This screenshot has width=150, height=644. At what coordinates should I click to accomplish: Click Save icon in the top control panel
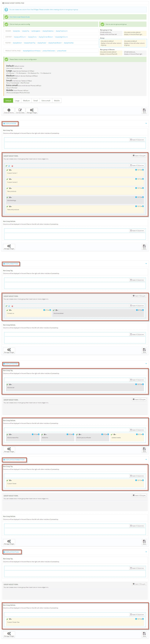tap(144, 111)
